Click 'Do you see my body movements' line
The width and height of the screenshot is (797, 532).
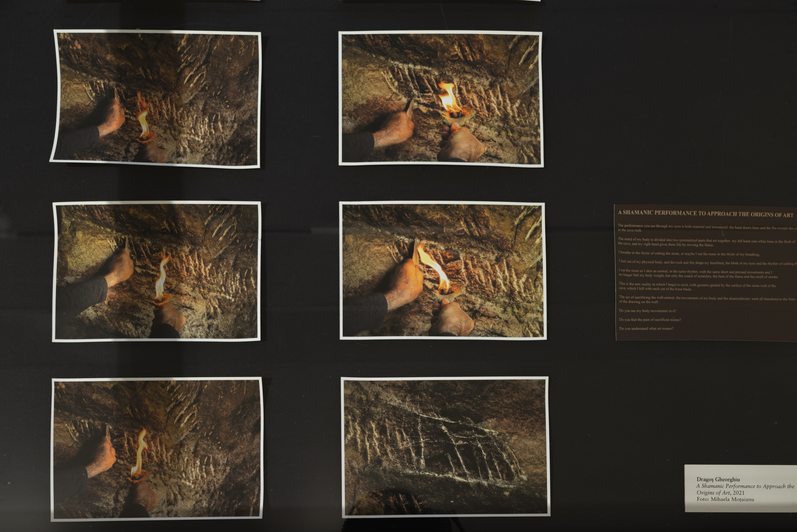pos(647,311)
